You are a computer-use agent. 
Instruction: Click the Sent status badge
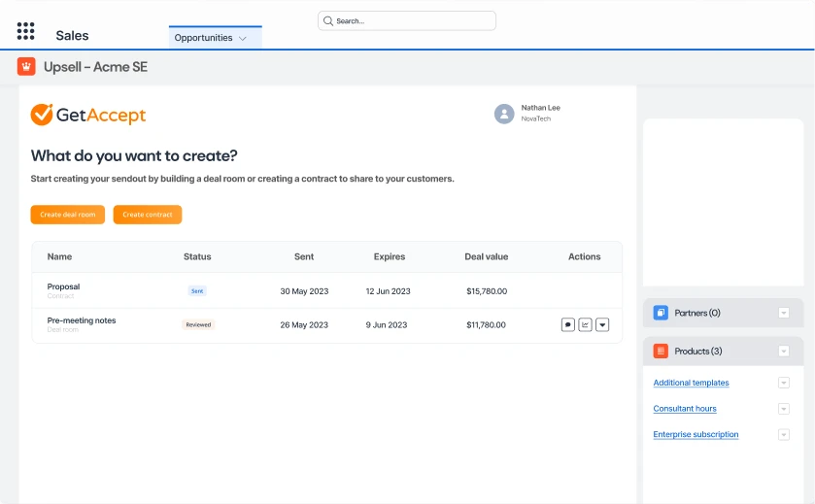[197, 291]
